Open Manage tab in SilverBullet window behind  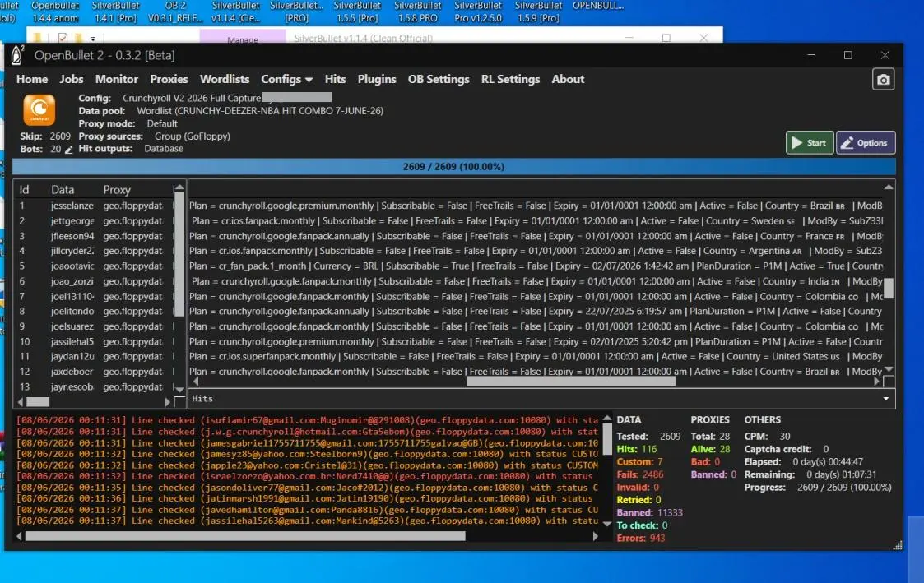(242, 39)
